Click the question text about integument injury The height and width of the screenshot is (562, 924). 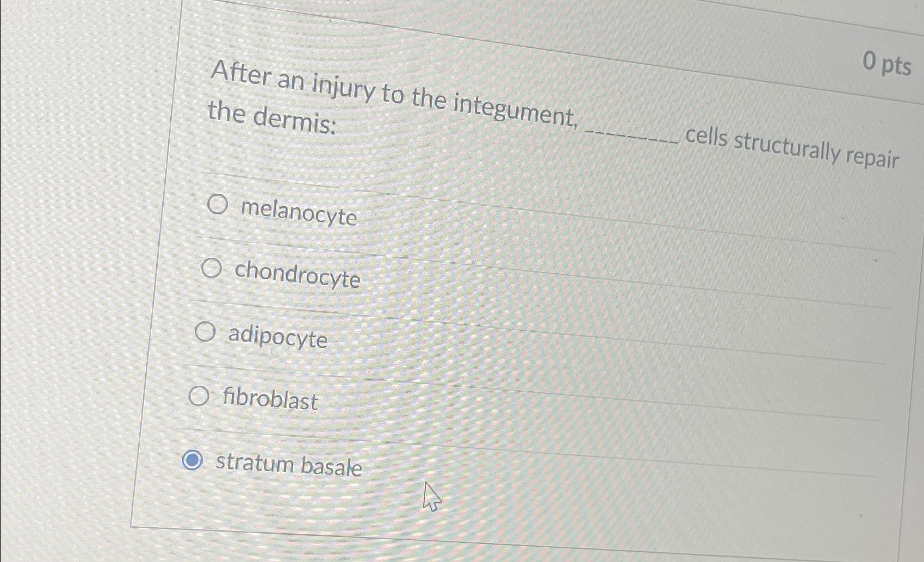(392, 95)
